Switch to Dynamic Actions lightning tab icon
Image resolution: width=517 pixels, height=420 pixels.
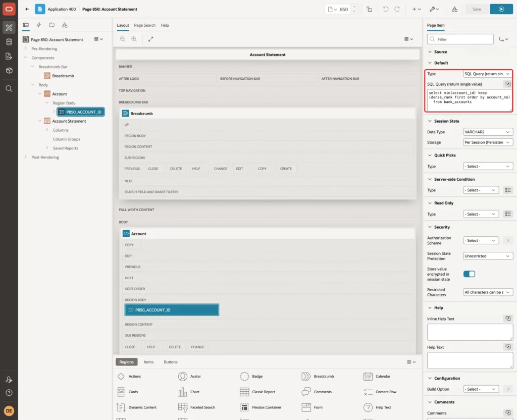point(38,25)
